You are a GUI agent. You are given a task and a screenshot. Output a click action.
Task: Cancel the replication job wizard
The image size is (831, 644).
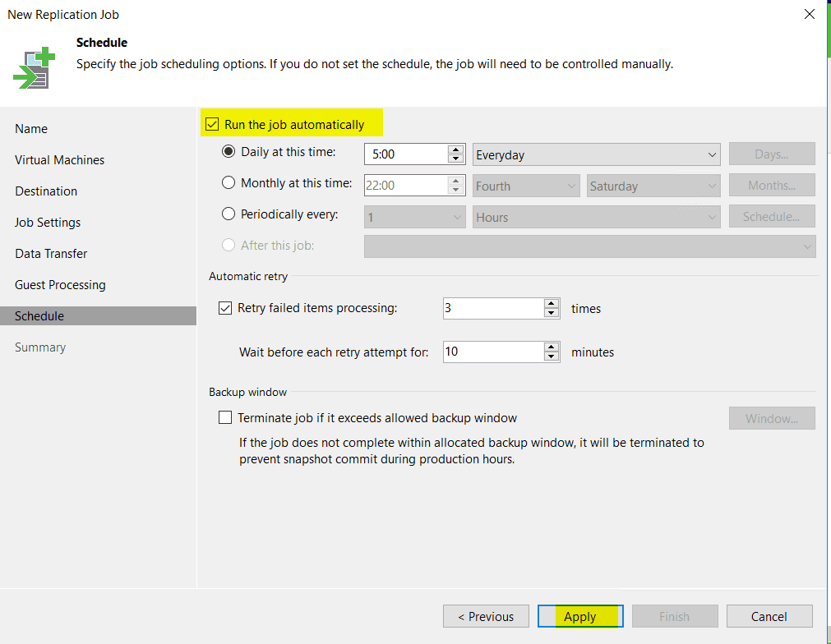click(x=769, y=616)
